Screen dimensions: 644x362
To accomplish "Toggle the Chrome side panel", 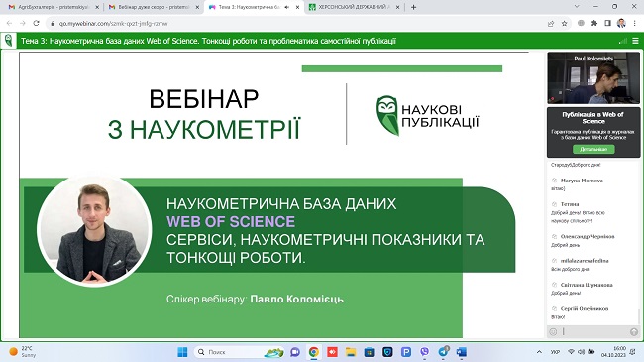I will tap(608, 24).
